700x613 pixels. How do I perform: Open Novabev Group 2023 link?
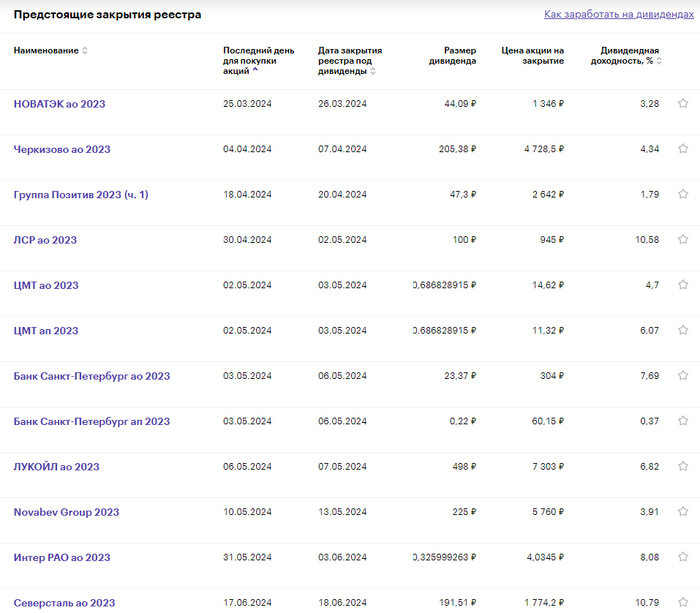click(66, 512)
